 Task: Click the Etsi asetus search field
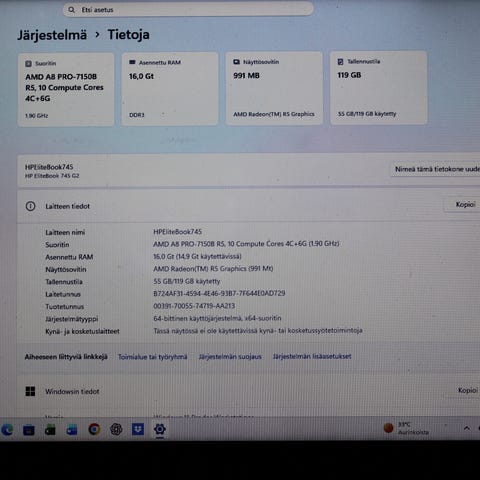pyautogui.click(x=188, y=9)
